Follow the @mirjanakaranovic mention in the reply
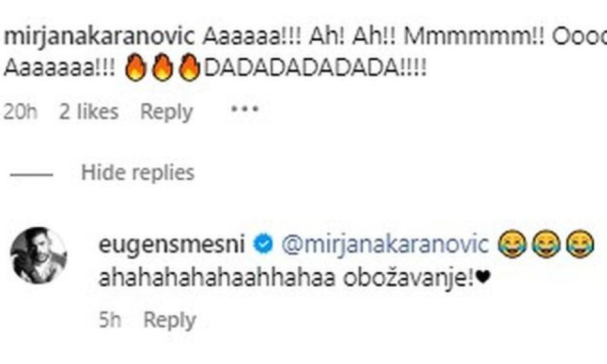The height and width of the screenshot is (364, 607). pos(385,244)
